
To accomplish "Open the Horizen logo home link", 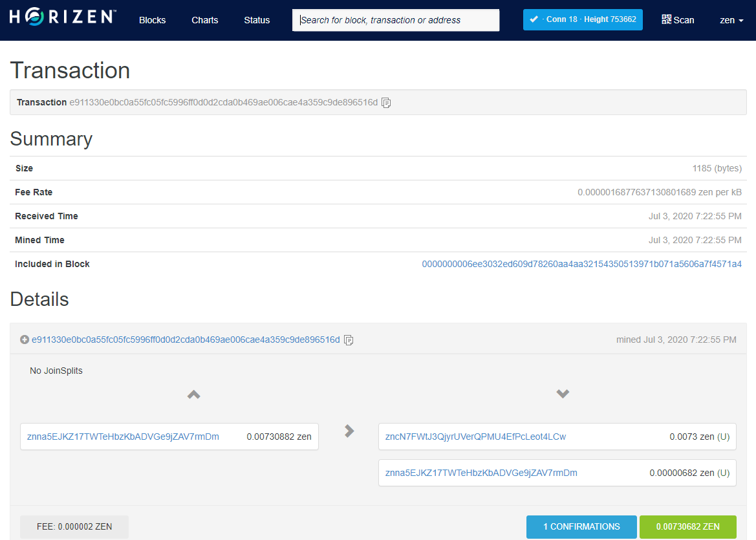I will [x=63, y=17].
